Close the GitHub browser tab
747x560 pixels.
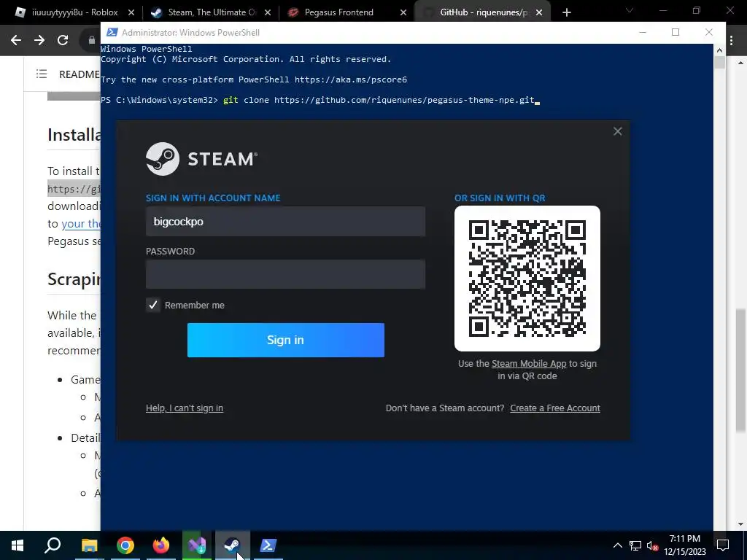539,12
